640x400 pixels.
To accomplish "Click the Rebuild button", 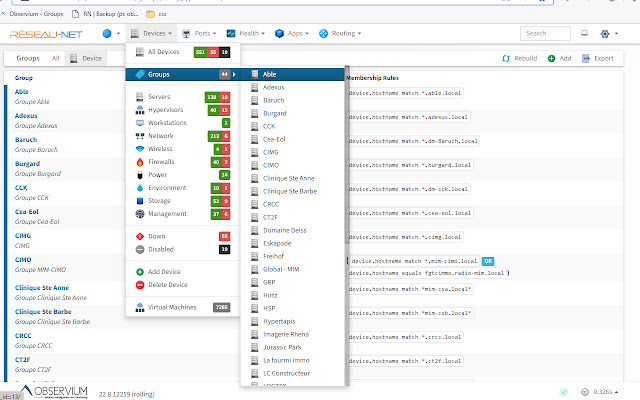I will click(520, 58).
